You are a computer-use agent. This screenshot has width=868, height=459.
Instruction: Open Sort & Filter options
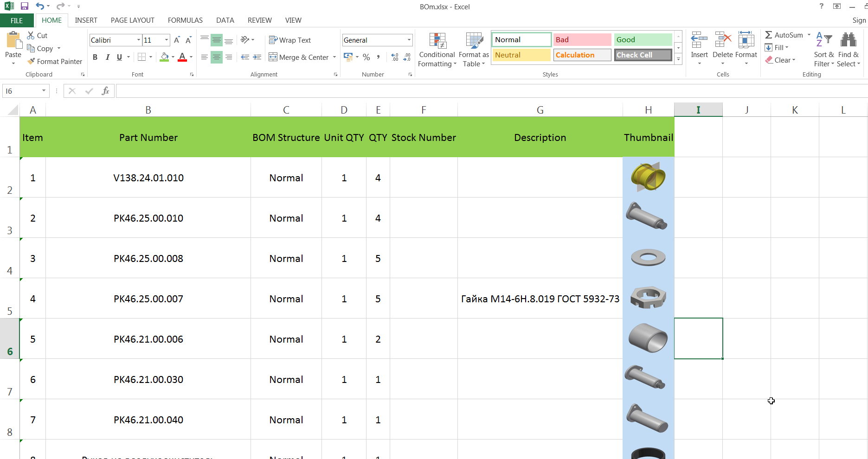coord(823,49)
